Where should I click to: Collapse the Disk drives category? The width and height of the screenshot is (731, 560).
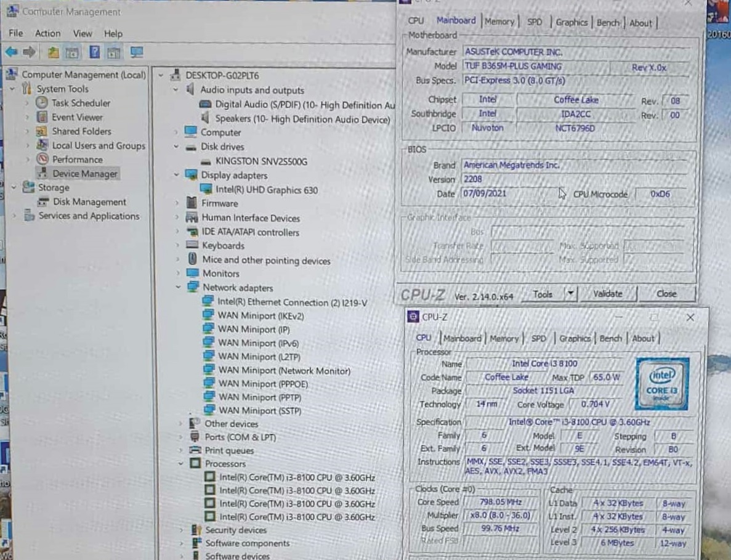(176, 147)
